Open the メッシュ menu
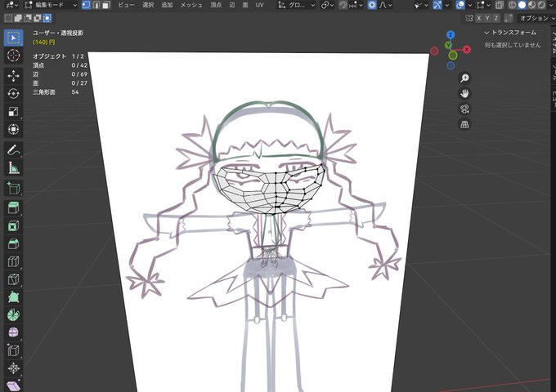Screen dimensions: 556x392 tap(191, 5)
